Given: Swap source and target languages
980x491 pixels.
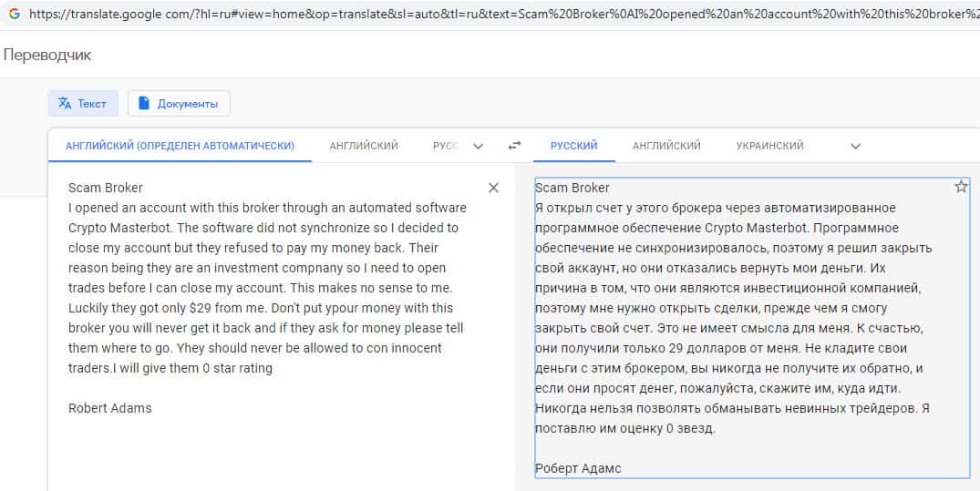Looking at the screenshot, I should 515,146.
